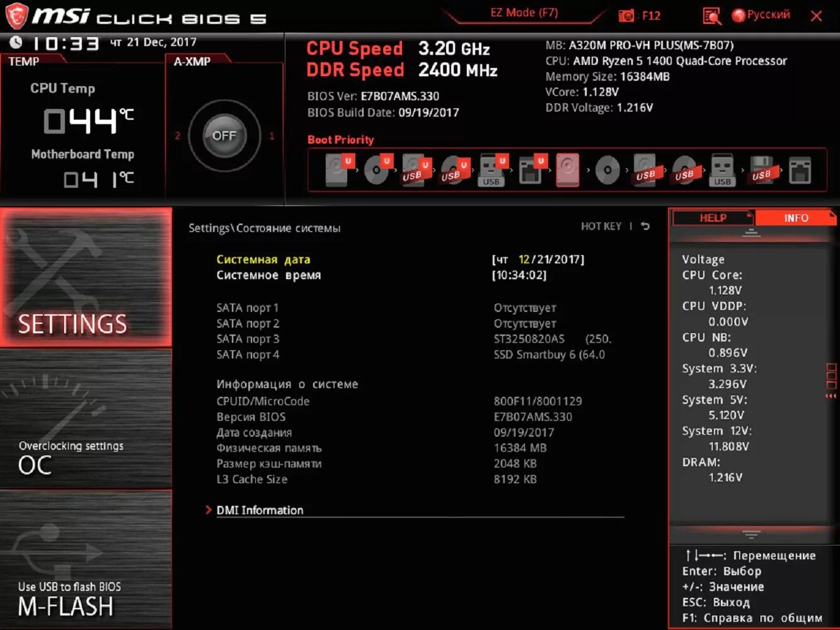The width and height of the screenshot is (840, 630).
Task: Select the legacy network boot icon at end
Action: pyautogui.click(x=800, y=170)
